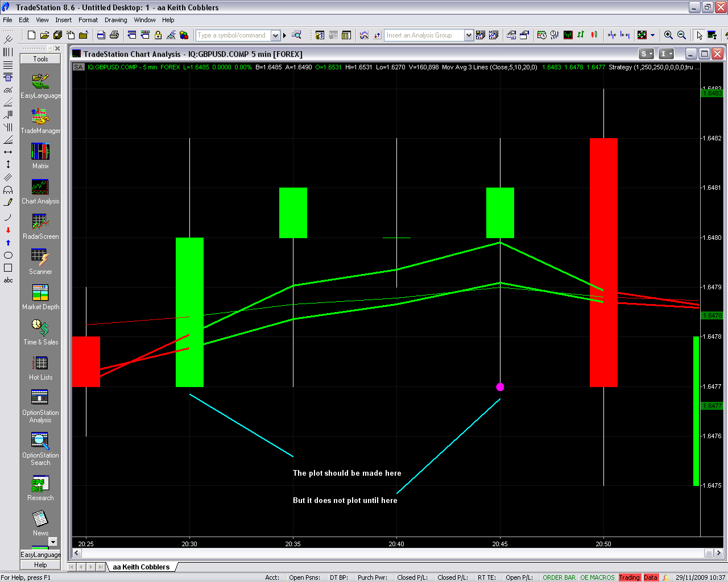Click the lock desktop toolbar icon
Screen dimensions: 728x582
pyautogui.click(x=158, y=35)
